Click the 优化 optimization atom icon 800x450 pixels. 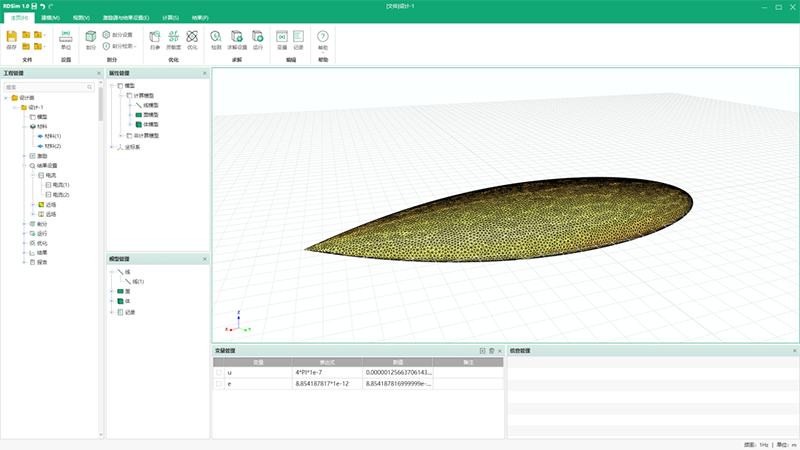pos(192,38)
